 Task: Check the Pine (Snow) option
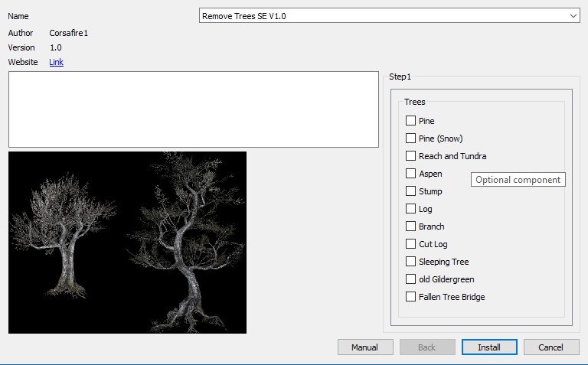tap(411, 139)
